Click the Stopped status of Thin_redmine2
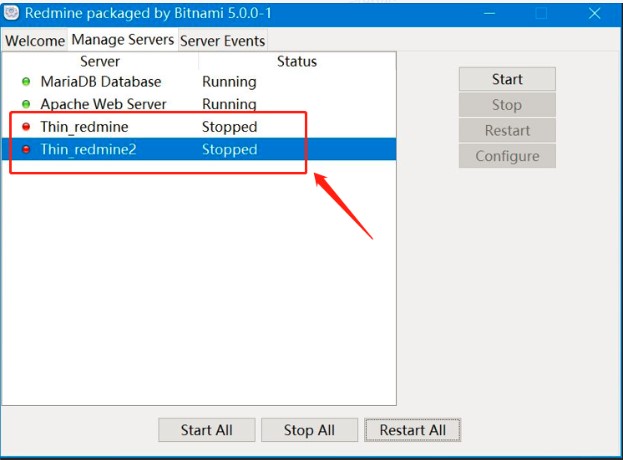This screenshot has height=460, width=623. (230, 149)
